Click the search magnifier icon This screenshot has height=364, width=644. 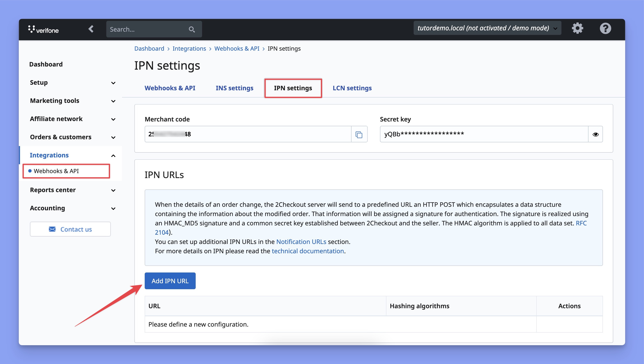click(x=192, y=30)
